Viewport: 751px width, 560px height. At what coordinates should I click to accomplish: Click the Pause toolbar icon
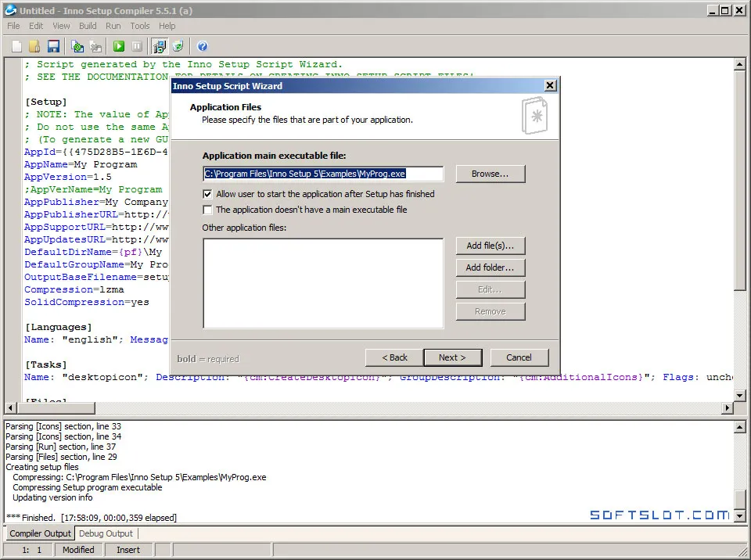coord(137,46)
